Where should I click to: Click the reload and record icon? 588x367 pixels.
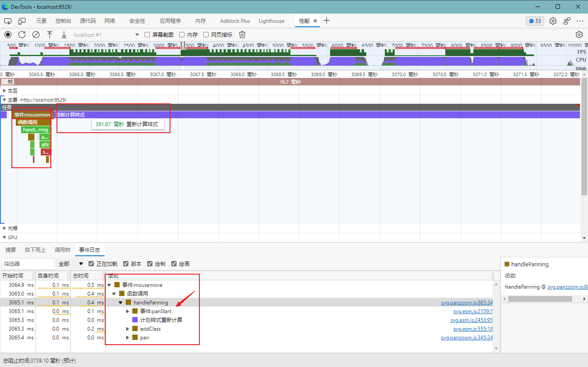22,35
